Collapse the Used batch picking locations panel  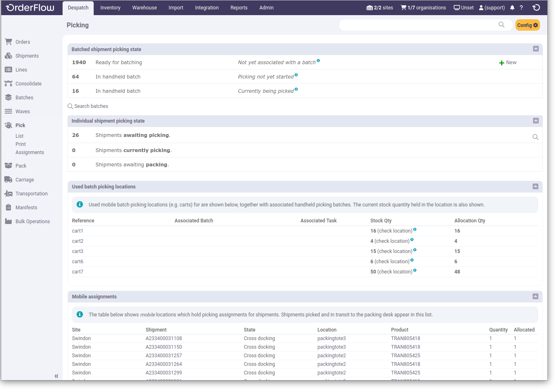point(535,186)
